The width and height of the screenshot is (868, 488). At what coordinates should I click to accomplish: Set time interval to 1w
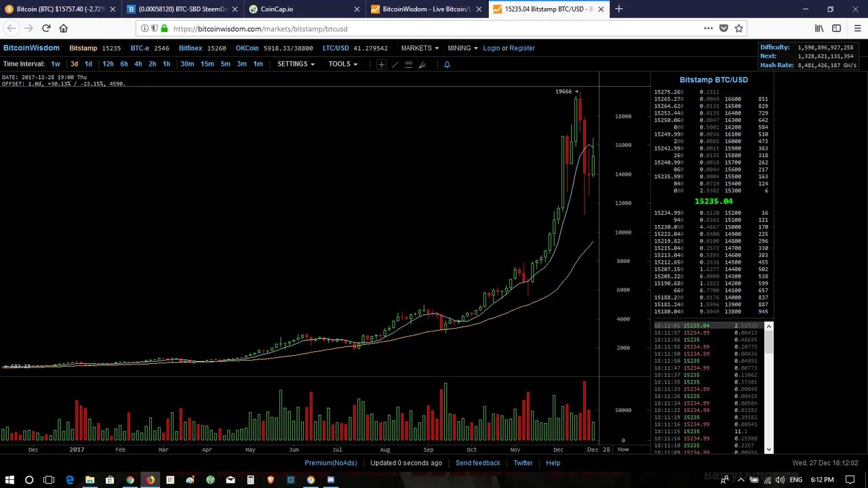point(56,64)
